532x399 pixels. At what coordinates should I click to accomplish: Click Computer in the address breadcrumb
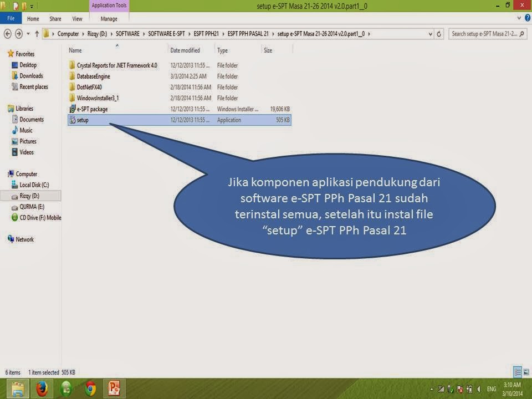(68, 34)
